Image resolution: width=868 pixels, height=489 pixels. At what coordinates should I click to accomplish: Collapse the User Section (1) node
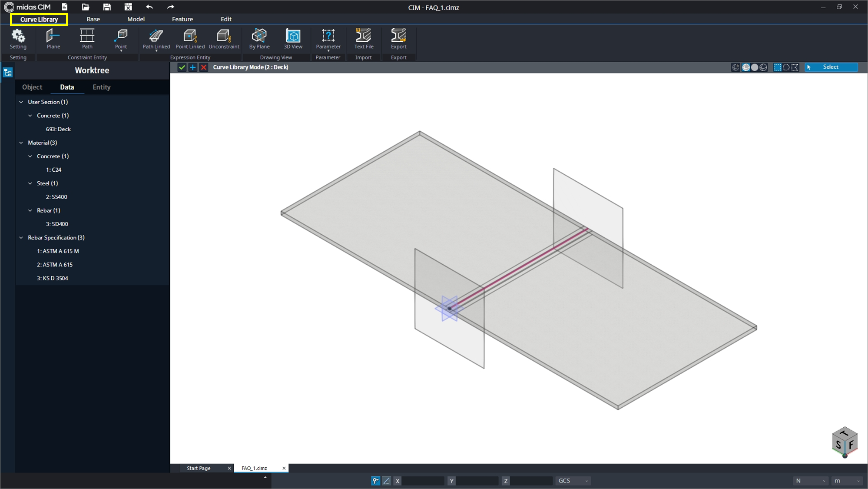[21, 102]
